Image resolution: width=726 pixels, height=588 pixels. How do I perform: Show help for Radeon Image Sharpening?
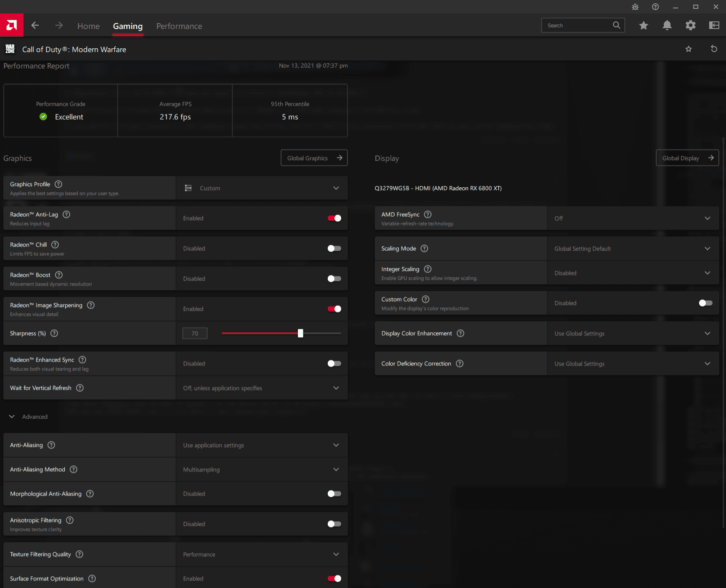[91, 305]
